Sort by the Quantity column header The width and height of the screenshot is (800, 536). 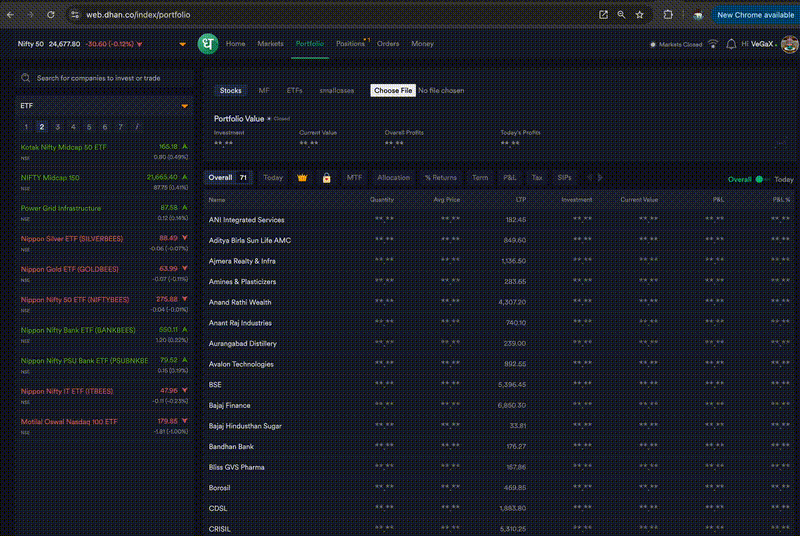pos(382,200)
